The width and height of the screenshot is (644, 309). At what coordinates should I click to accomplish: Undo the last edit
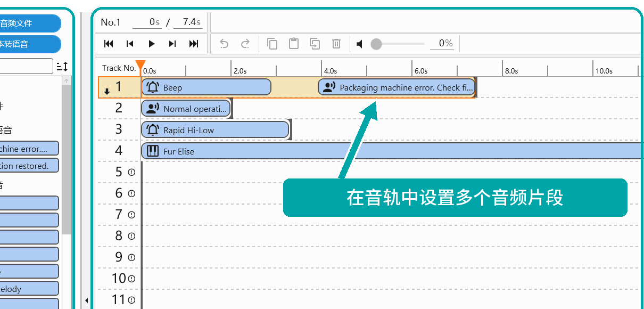coord(224,44)
